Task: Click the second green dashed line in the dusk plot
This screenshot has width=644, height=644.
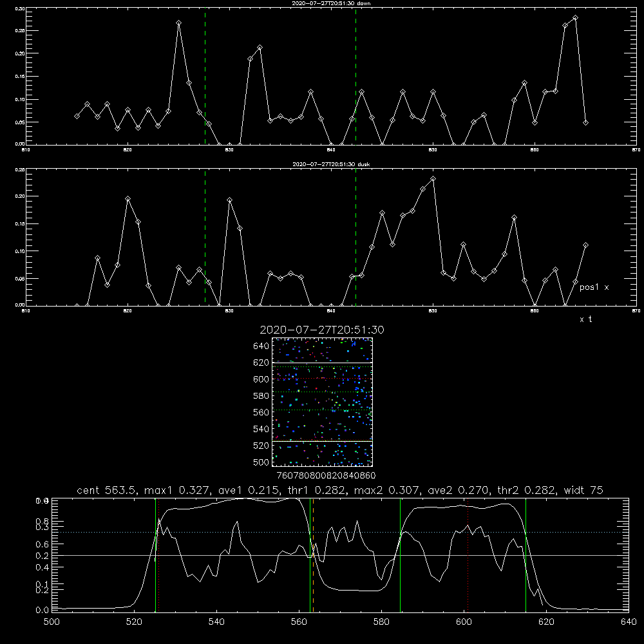Action: click(355, 238)
